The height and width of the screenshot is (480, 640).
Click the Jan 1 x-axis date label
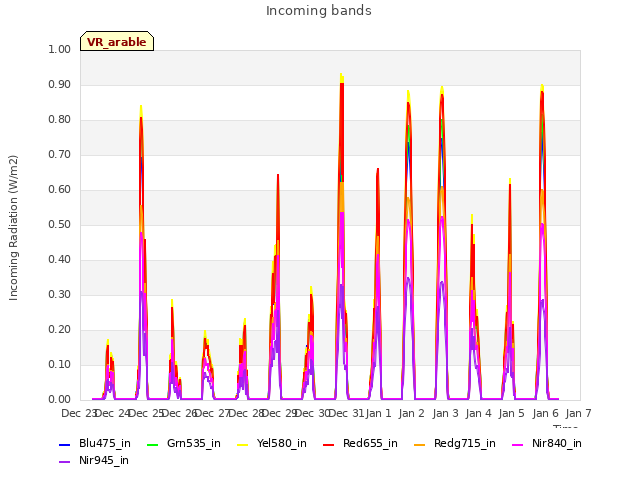[378, 413]
